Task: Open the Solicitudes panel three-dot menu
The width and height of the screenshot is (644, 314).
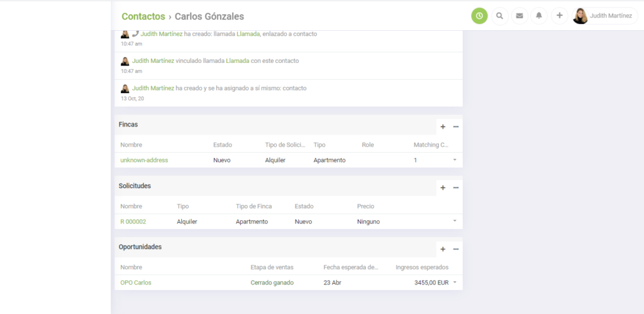Action: point(456,188)
